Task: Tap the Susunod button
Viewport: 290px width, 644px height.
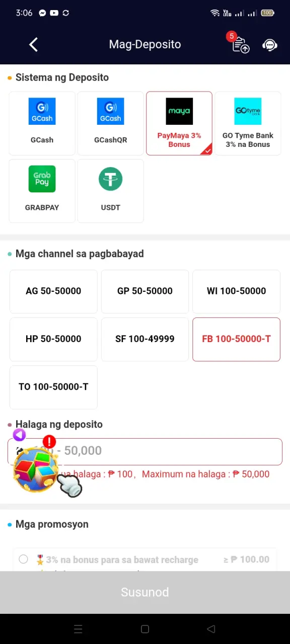Action: [x=145, y=592]
